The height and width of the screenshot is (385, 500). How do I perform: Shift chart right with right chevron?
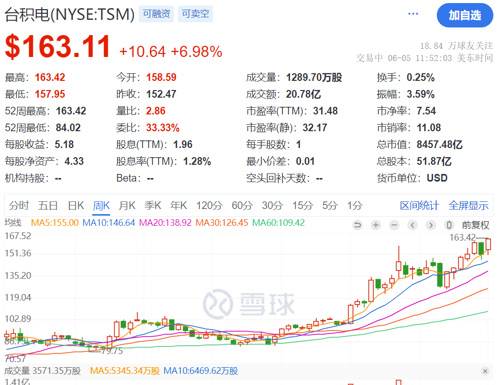431,225
